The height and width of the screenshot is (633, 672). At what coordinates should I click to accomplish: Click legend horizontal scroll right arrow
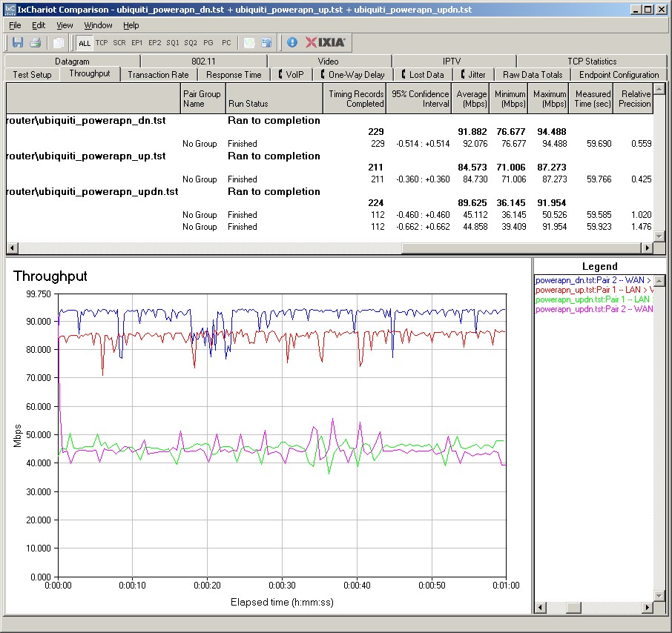[x=647, y=607]
